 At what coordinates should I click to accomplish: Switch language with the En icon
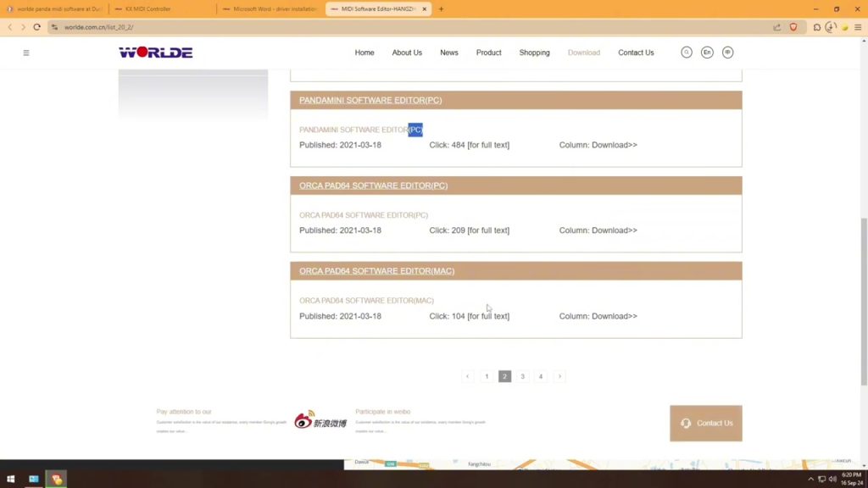(707, 53)
